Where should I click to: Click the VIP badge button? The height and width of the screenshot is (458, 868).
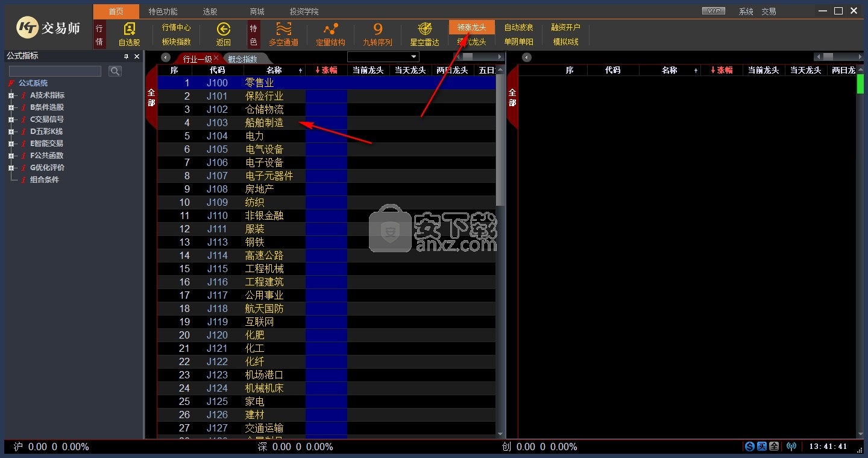click(714, 11)
